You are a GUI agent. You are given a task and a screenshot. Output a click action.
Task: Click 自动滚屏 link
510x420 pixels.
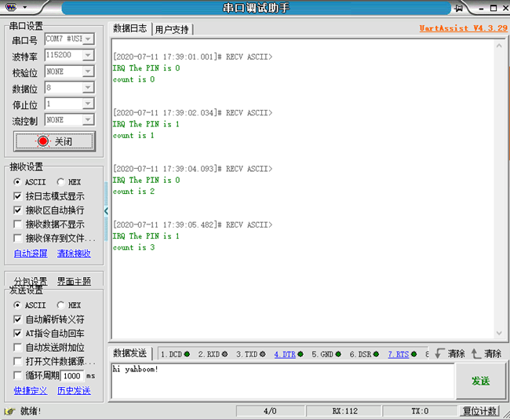31,253
